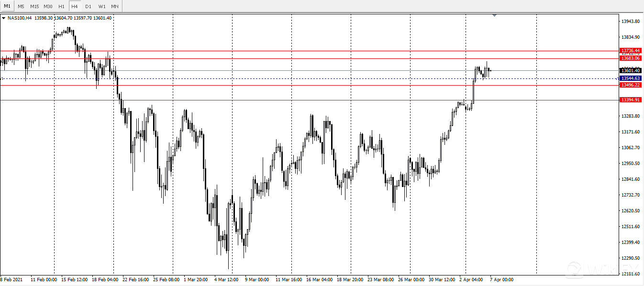
Task: Click the 13496.22 red price tag
Action: coord(630,85)
